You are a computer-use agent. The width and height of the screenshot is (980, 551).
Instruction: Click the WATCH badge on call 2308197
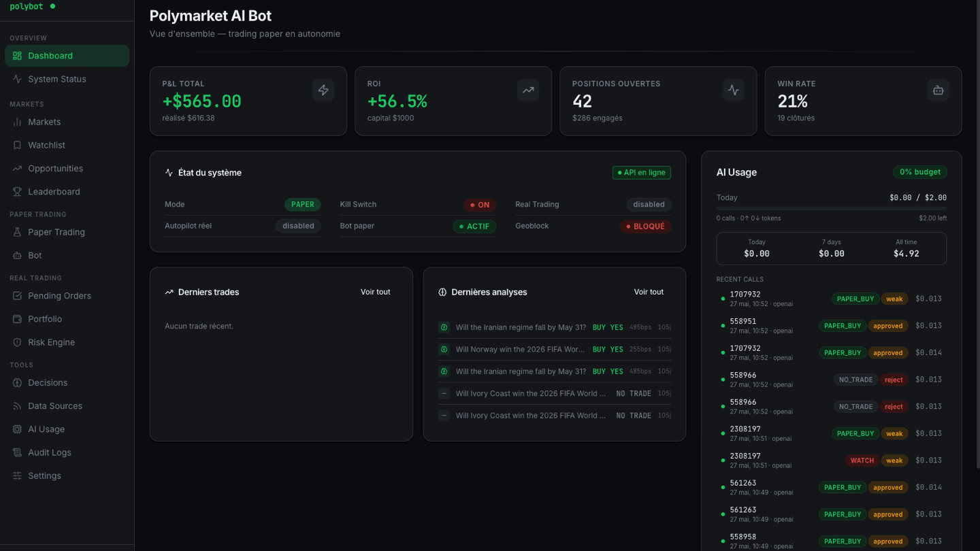click(862, 461)
